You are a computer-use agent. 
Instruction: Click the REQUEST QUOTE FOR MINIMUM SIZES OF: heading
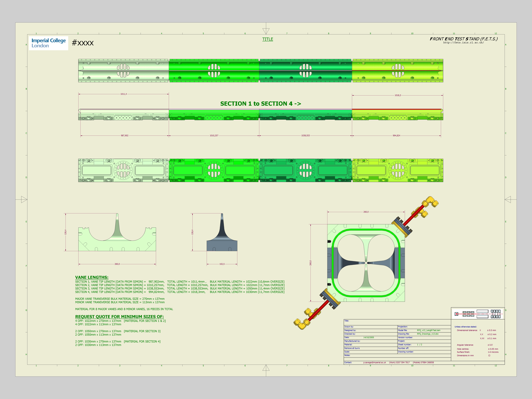click(119, 317)
